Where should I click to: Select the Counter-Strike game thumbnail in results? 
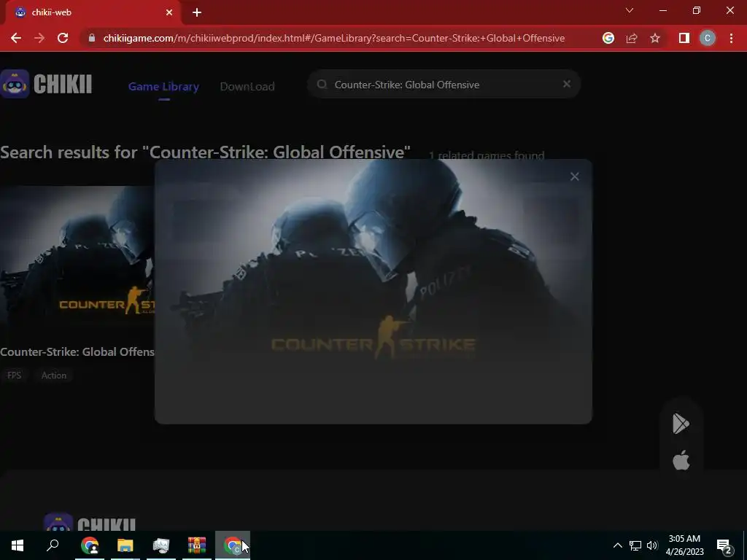[77, 261]
